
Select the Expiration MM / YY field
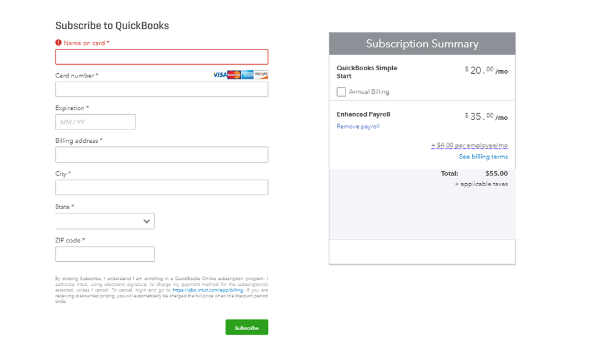coord(96,122)
